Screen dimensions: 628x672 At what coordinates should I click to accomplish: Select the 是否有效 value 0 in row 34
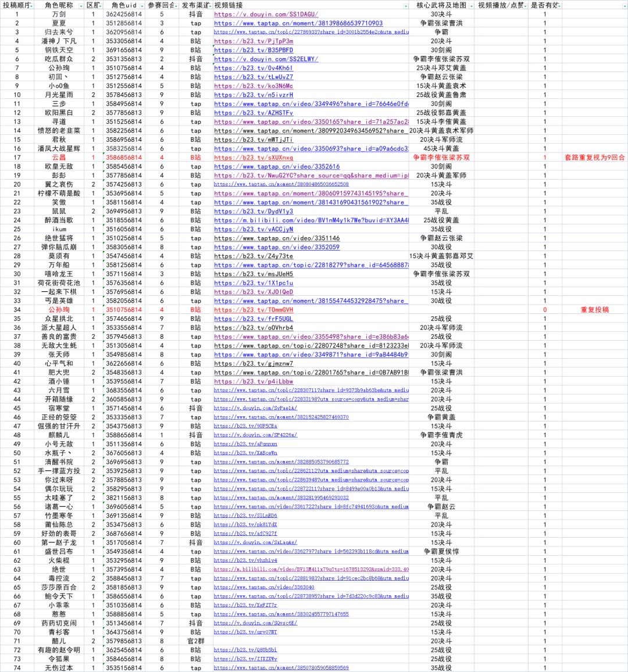coord(545,310)
